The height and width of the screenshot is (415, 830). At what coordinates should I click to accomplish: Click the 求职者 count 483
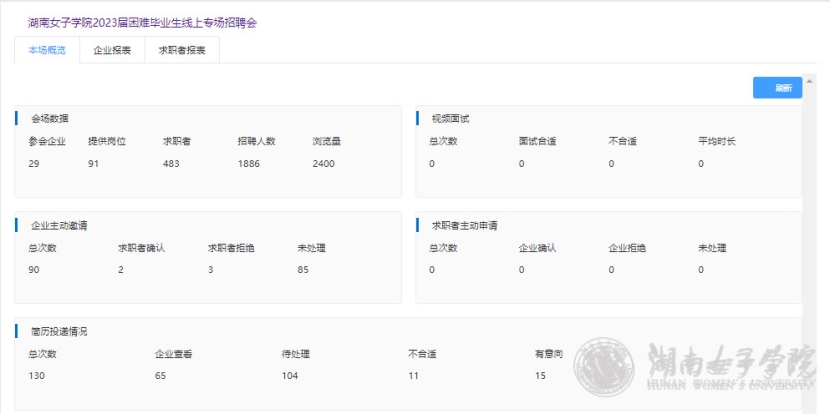click(x=171, y=163)
